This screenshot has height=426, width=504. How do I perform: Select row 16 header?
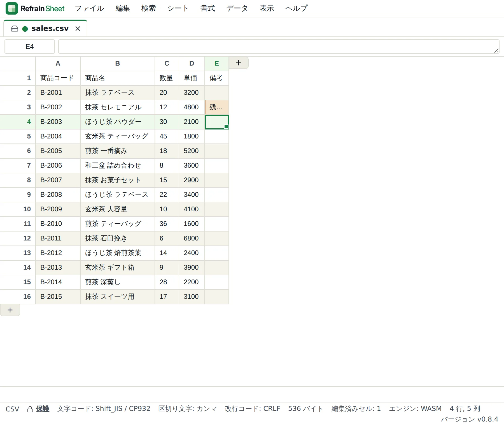pos(18,297)
